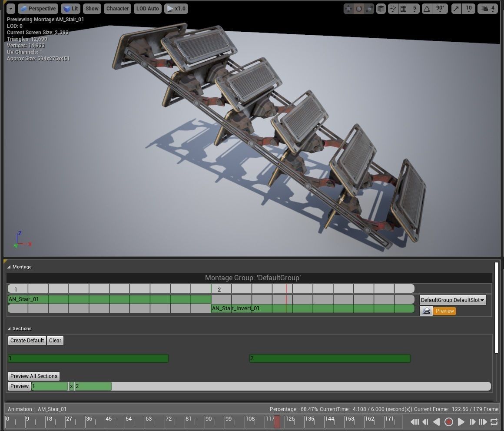The image size is (504, 431).
Task: Select section 2 in preview chain
Action: pyautogui.click(x=93, y=386)
